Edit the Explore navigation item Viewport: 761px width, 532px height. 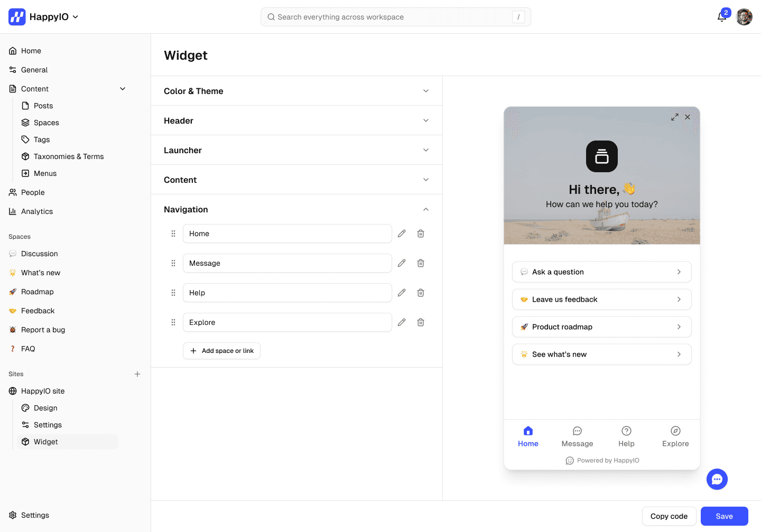point(402,322)
